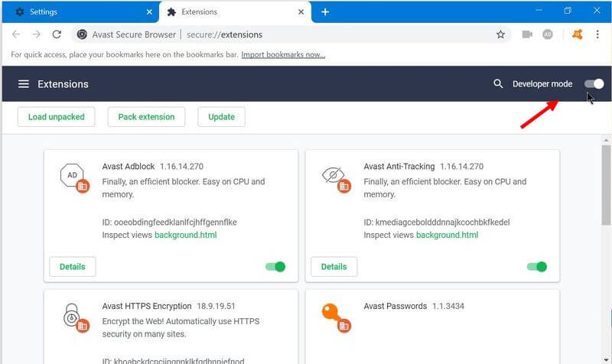Screen dimensions: 612x364
Task: Disable the Avast Anti-Tracking extension toggle
Action: click(x=537, y=266)
